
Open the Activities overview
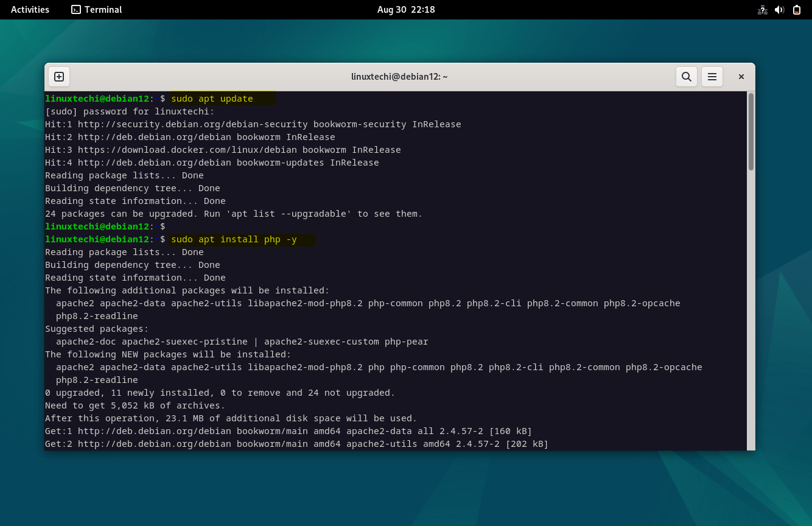29,9
